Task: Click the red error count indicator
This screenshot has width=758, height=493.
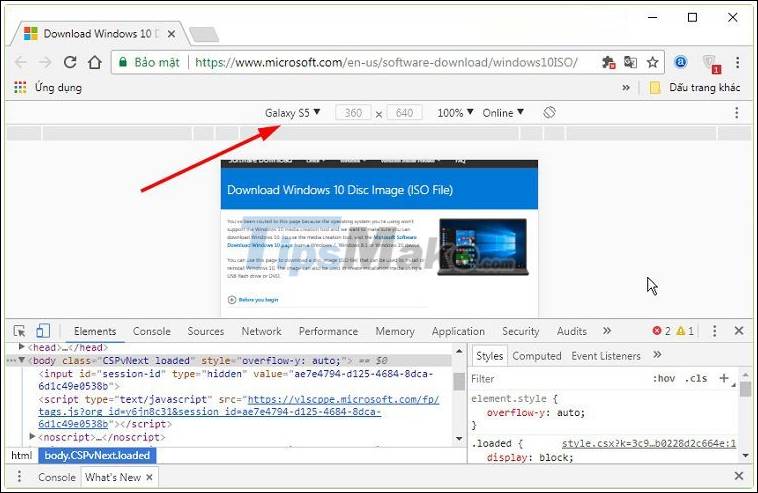Action: [x=661, y=331]
